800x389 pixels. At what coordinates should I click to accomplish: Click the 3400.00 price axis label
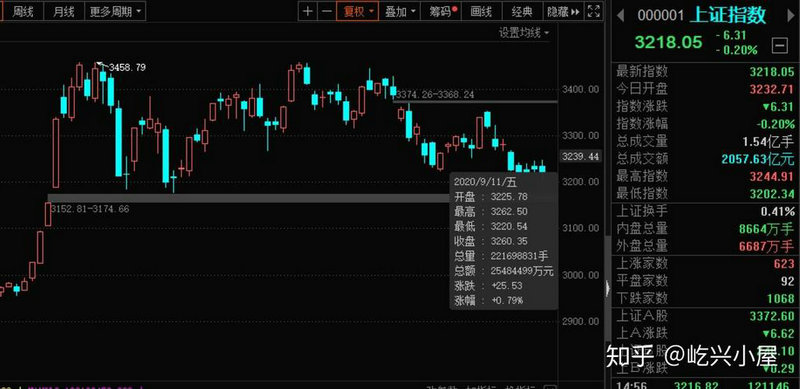coord(580,90)
